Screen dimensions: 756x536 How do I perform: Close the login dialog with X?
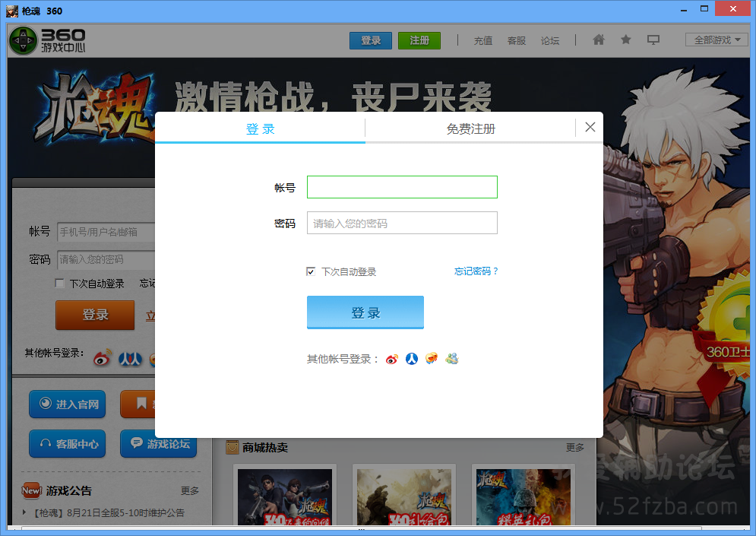(x=590, y=127)
